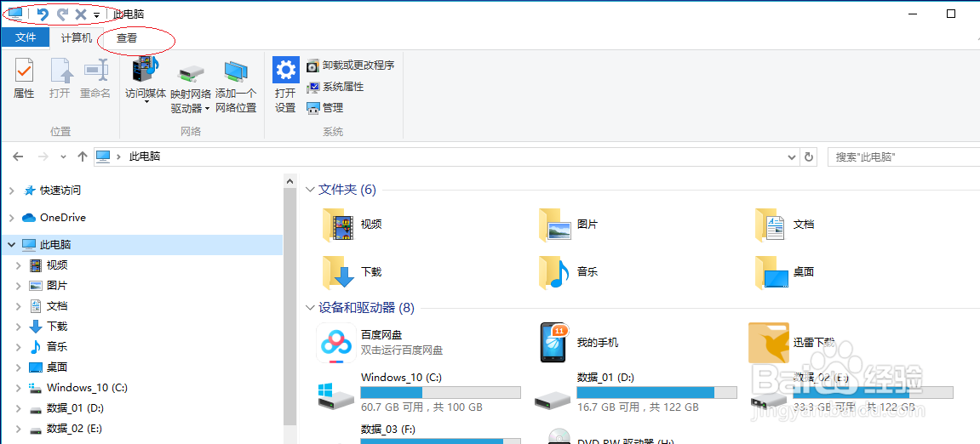Select the 视频 folder icon in main pane
The height and width of the screenshot is (444, 980).
pos(338,225)
